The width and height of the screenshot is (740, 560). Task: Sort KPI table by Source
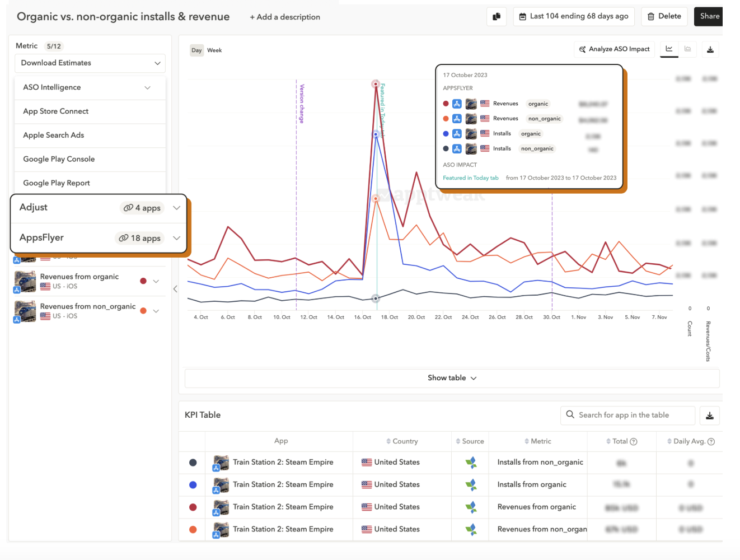click(x=470, y=441)
